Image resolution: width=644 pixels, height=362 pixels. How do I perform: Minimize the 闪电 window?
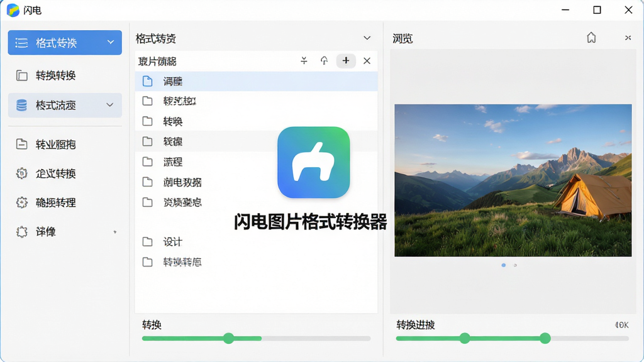click(565, 10)
